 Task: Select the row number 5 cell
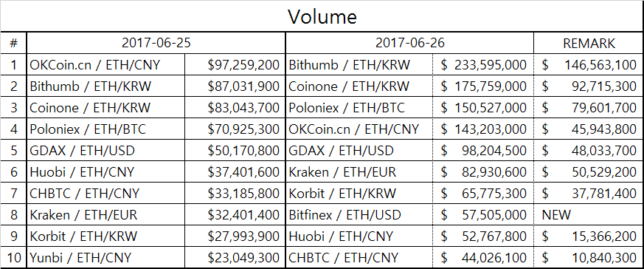(x=13, y=151)
